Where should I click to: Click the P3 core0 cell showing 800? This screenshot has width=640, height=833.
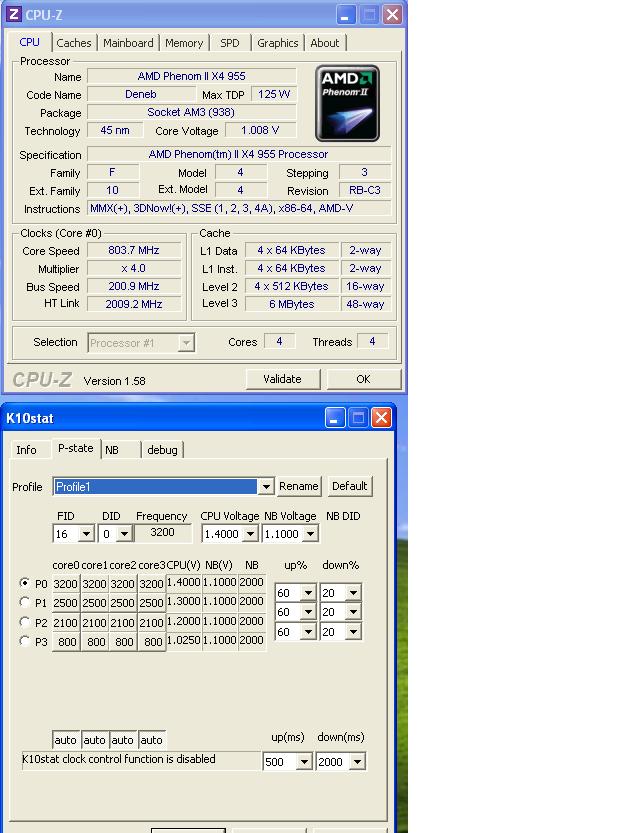tap(66, 642)
